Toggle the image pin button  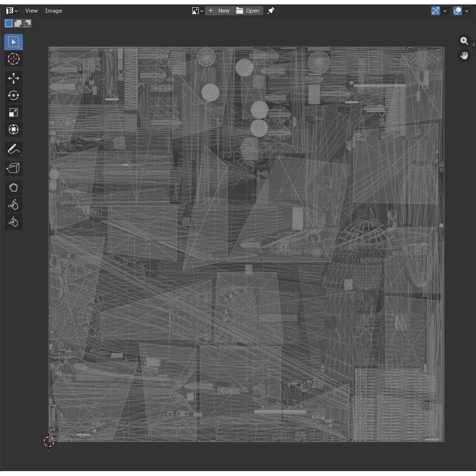click(x=270, y=11)
